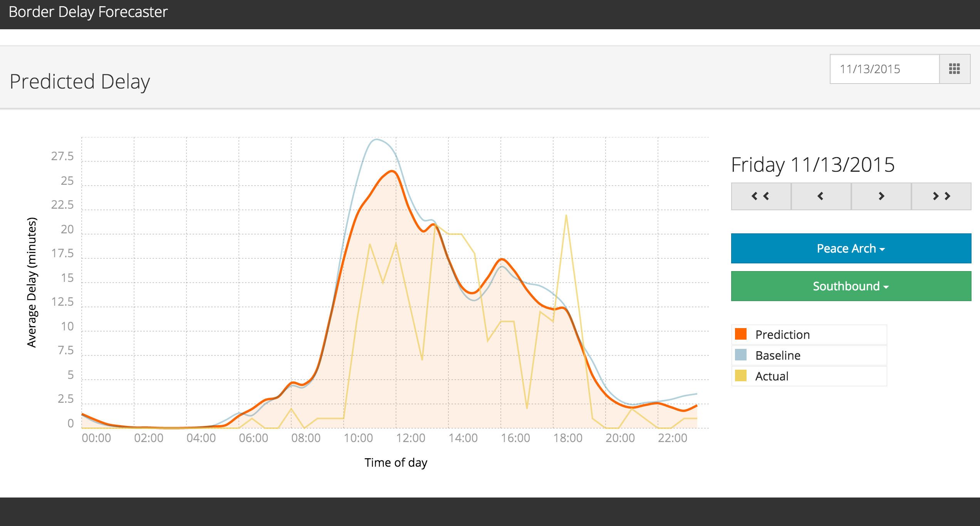The width and height of the screenshot is (980, 526).
Task: Jump back a week with double-left arrows
Action: click(x=761, y=196)
